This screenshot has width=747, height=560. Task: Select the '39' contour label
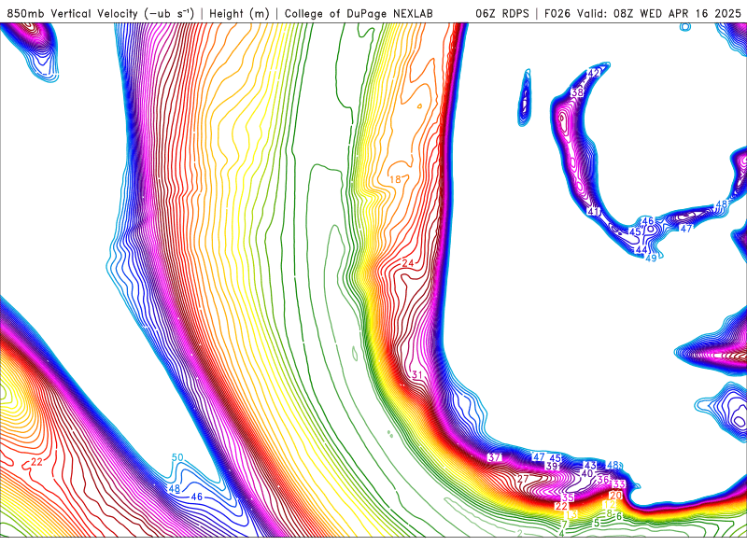pos(552,466)
